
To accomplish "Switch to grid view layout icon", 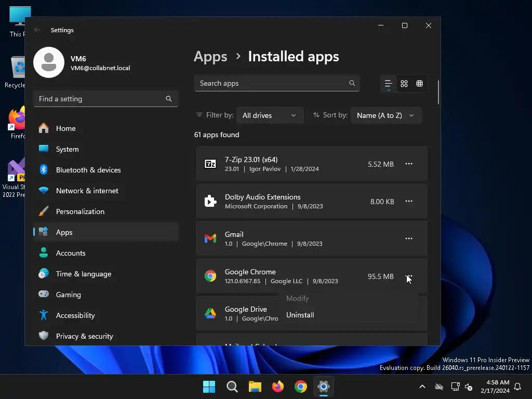I will (x=404, y=84).
